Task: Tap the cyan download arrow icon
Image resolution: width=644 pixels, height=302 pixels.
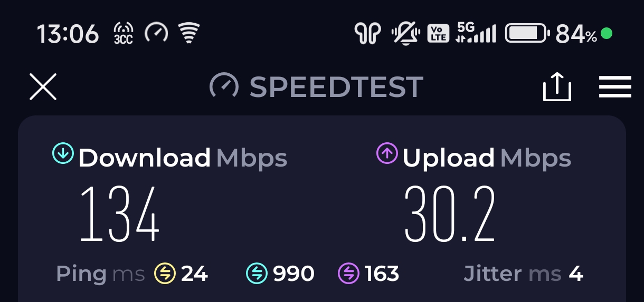Action: point(63,153)
